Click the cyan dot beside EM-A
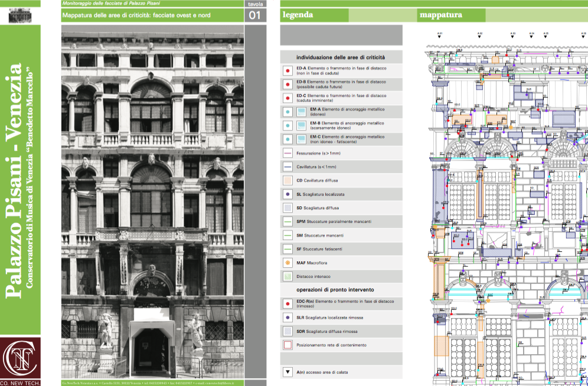 click(288, 112)
